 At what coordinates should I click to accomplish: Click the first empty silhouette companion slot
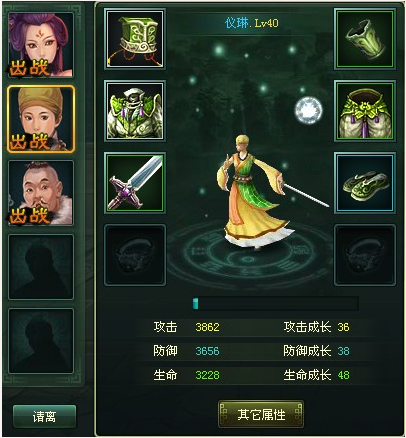tap(41, 267)
